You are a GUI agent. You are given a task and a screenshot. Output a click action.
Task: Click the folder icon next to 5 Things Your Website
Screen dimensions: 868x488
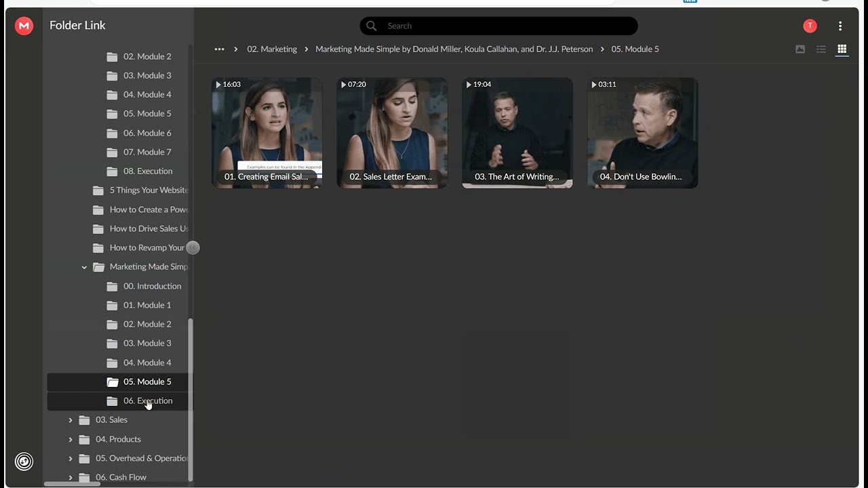pos(98,190)
